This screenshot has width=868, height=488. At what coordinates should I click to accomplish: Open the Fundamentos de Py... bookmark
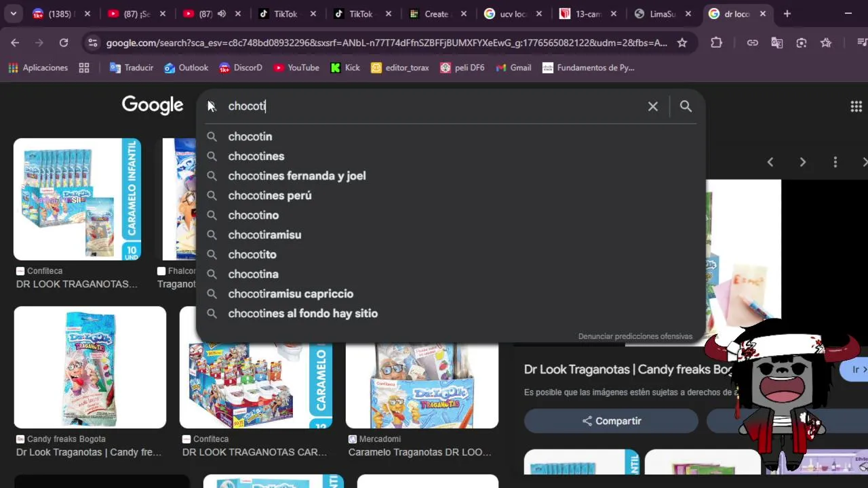click(589, 68)
